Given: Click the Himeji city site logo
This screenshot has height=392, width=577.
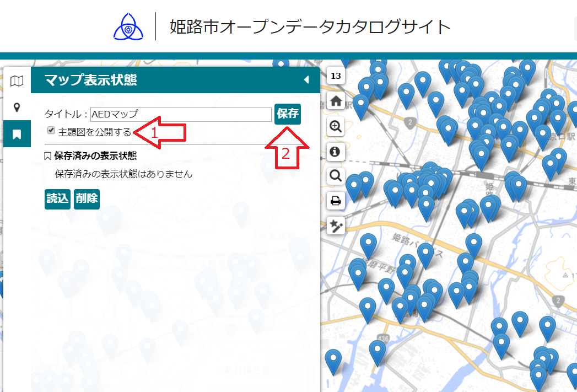Looking at the screenshot, I should pos(128,26).
